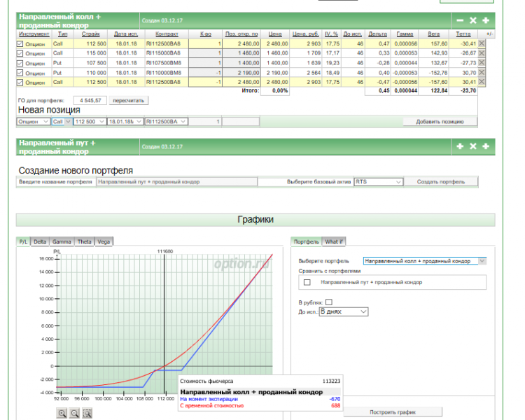Enable the В рублях checkbox
Image resolution: width=525 pixels, height=420 pixels.
[x=329, y=302]
